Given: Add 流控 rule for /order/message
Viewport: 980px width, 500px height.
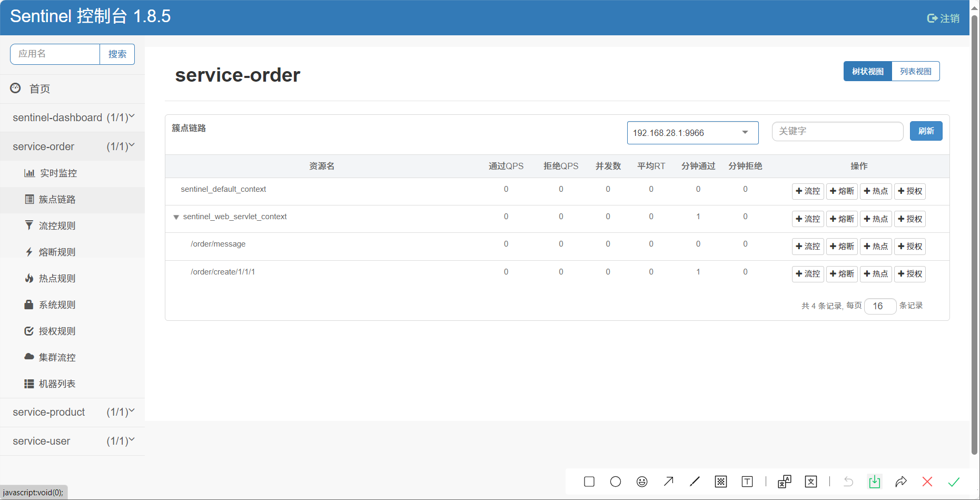Looking at the screenshot, I should 808,247.
